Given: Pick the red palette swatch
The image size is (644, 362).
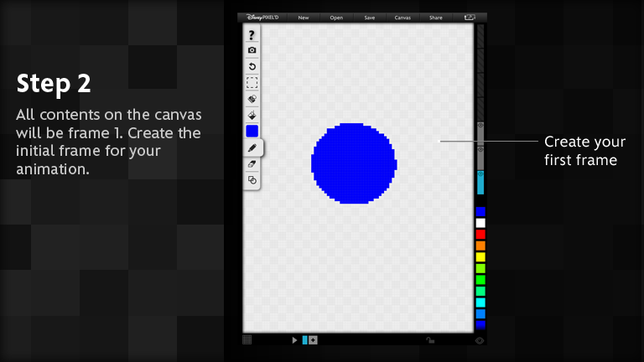Looking at the screenshot, I should (x=480, y=235).
